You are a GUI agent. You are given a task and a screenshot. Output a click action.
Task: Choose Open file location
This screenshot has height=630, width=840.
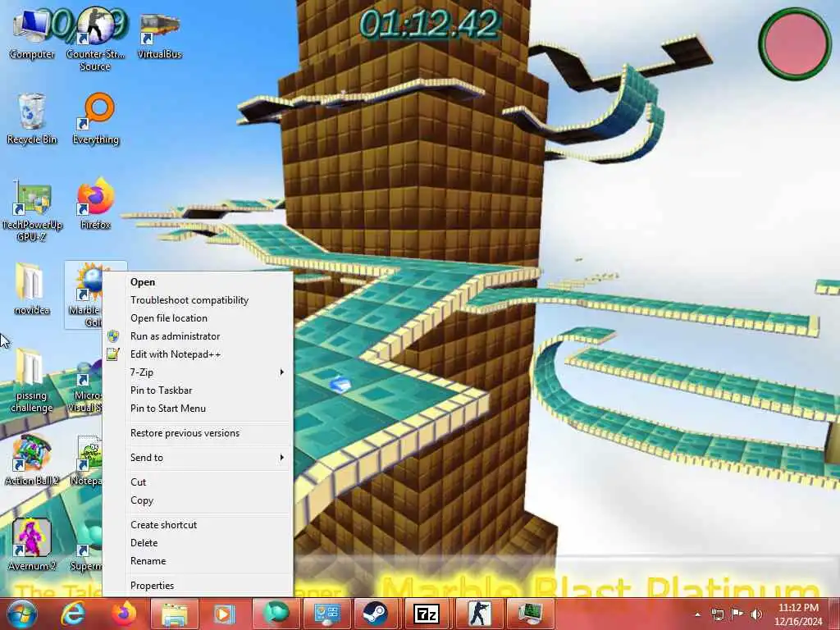[197, 318]
